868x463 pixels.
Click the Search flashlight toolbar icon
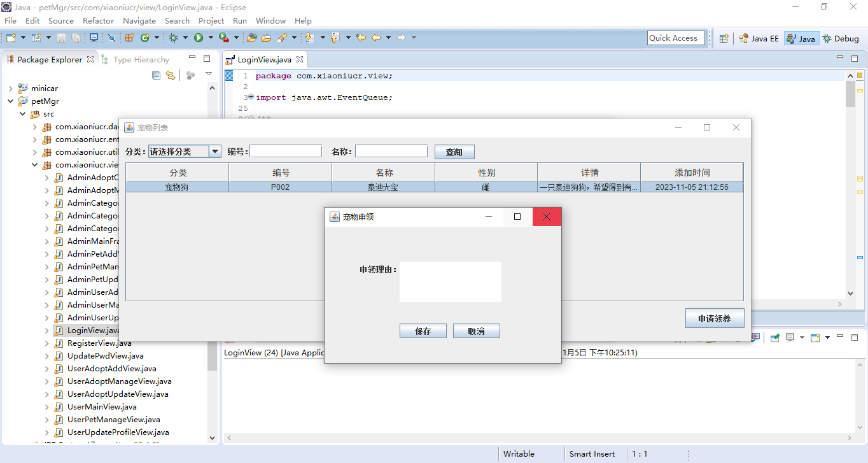pos(281,38)
